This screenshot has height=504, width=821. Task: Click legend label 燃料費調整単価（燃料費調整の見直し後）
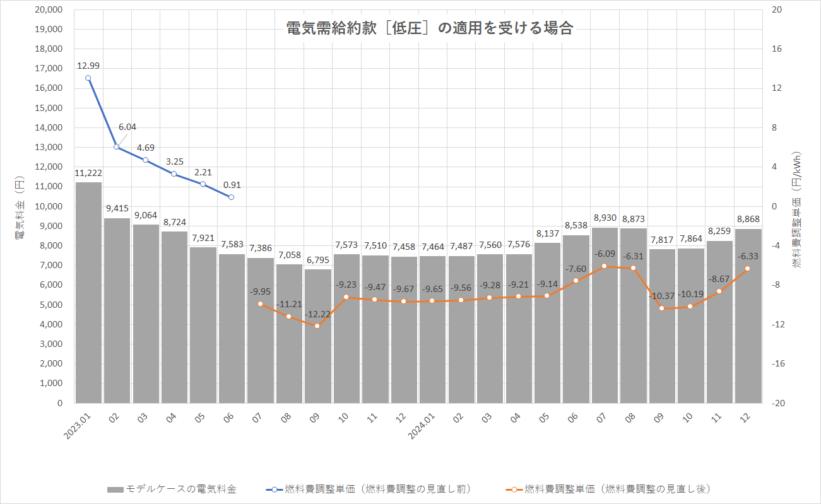pyautogui.click(x=618, y=489)
